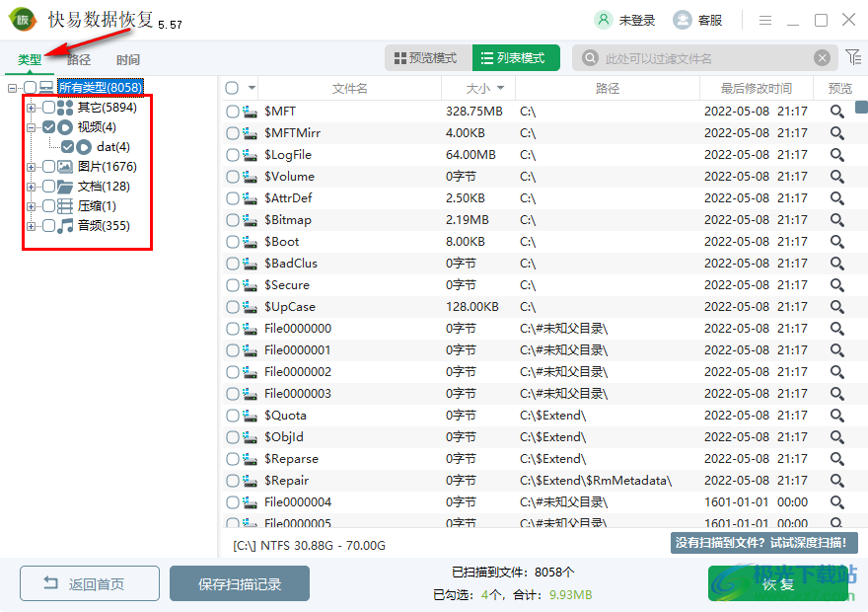Open the hamburger menu icon

coord(765,21)
